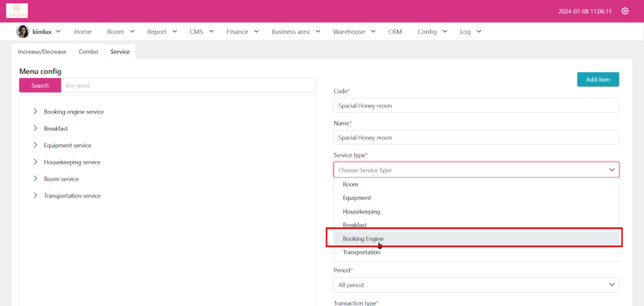Click the kimlux user avatar
644x306 pixels.
click(23, 31)
